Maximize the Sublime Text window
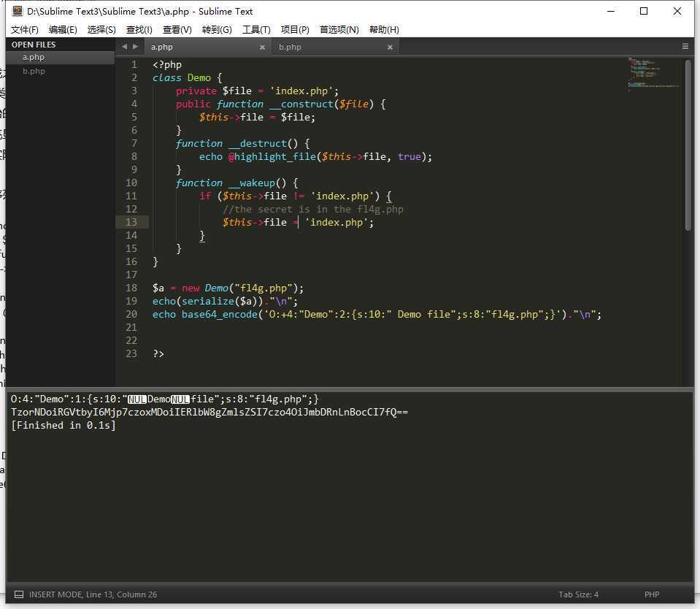 click(644, 11)
